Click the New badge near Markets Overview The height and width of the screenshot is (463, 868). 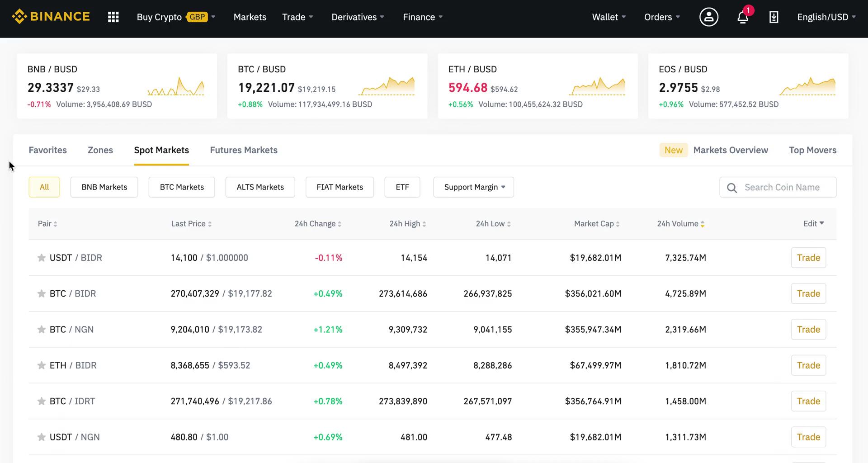[674, 150]
